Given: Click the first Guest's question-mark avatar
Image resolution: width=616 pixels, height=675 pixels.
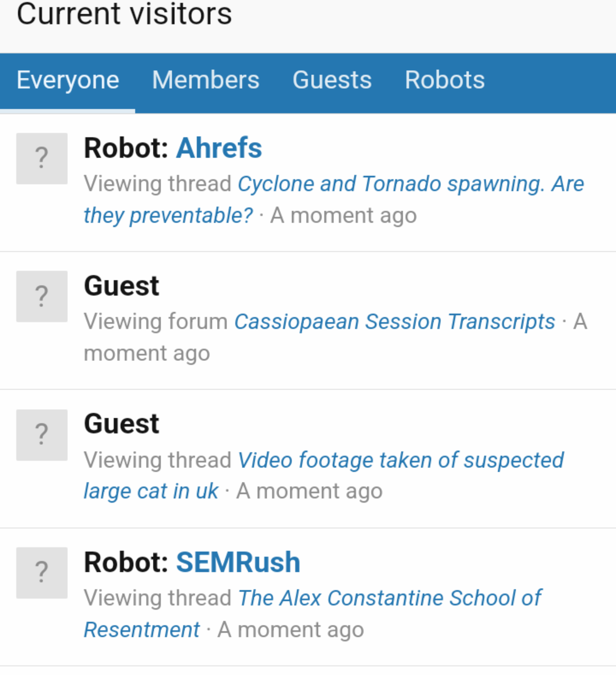Looking at the screenshot, I should (42, 296).
